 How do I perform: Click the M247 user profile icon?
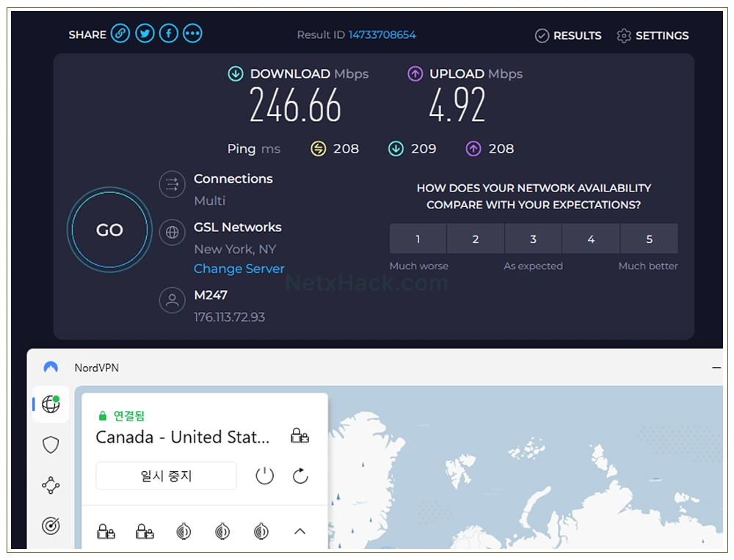pyautogui.click(x=172, y=300)
